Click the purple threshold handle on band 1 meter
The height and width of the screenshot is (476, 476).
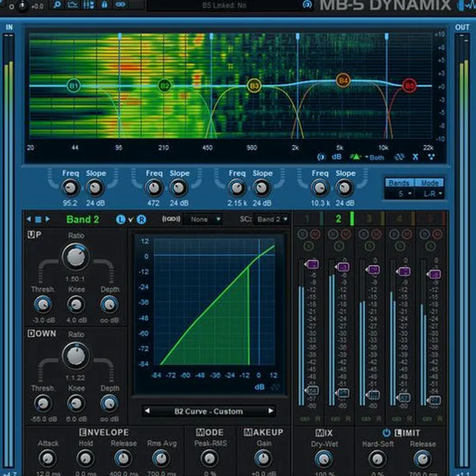pyautogui.click(x=312, y=264)
